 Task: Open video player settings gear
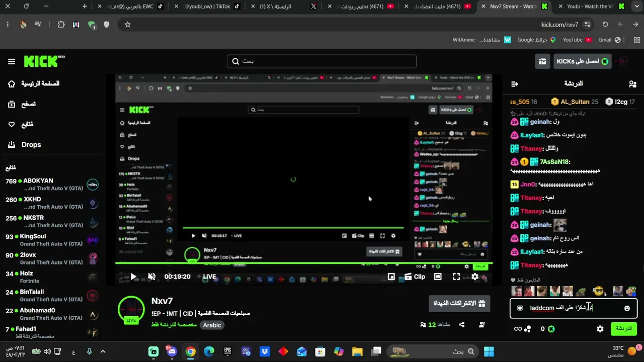(x=474, y=277)
